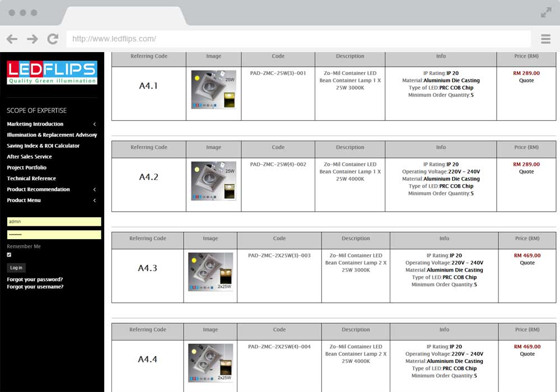This screenshot has height=392, width=560.
Task: Click Quote link for A4.1
Action: click(x=526, y=81)
